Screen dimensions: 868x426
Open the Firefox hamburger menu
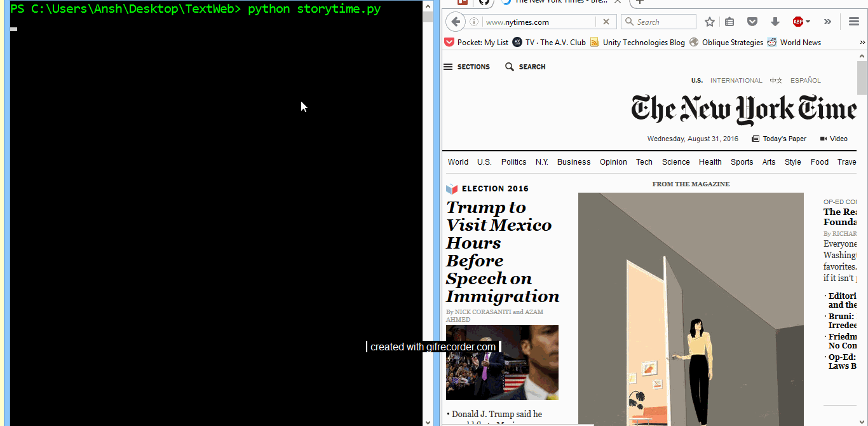pyautogui.click(x=854, y=22)
